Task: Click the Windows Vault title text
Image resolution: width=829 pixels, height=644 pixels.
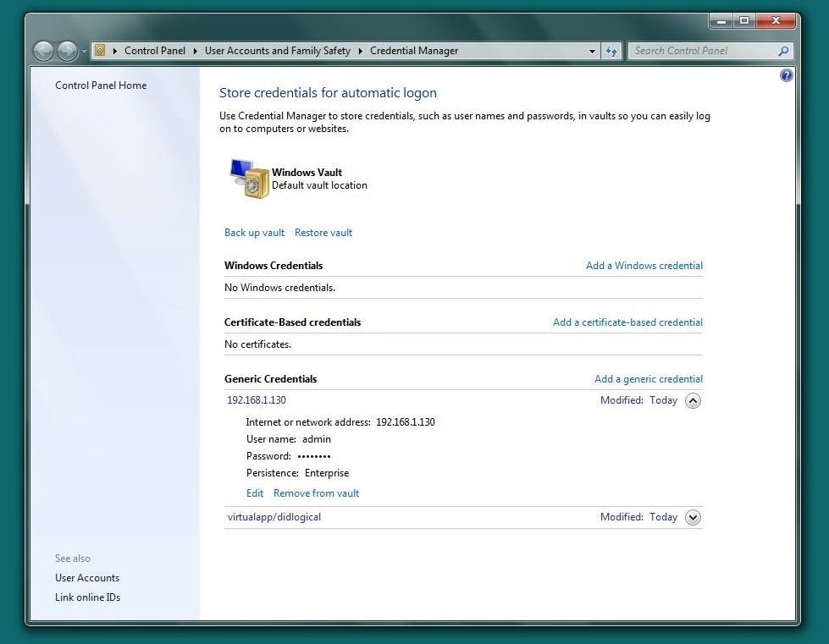Action: [307, 173]
